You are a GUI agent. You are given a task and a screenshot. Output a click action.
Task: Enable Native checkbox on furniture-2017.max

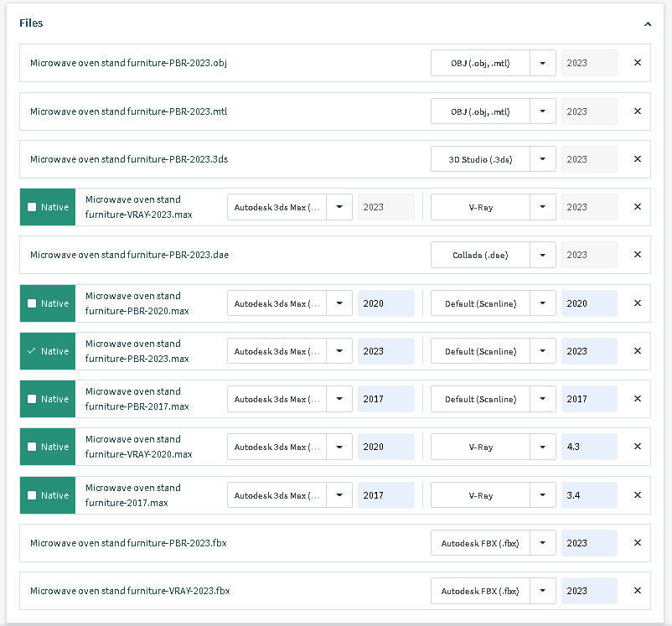(x=33, y=495)
